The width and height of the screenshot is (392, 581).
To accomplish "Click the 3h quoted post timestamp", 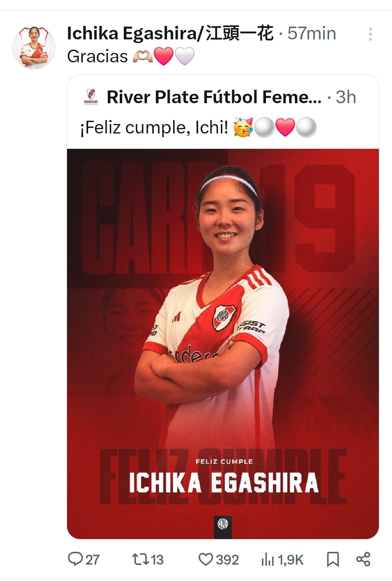I will pyautogui.click(x=346, y=97).
